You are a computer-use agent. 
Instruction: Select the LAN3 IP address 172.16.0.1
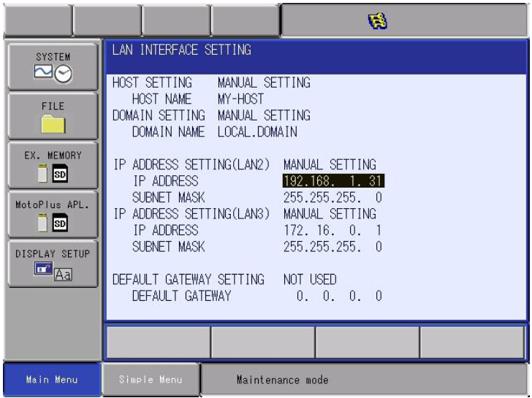tap(332, 231)
